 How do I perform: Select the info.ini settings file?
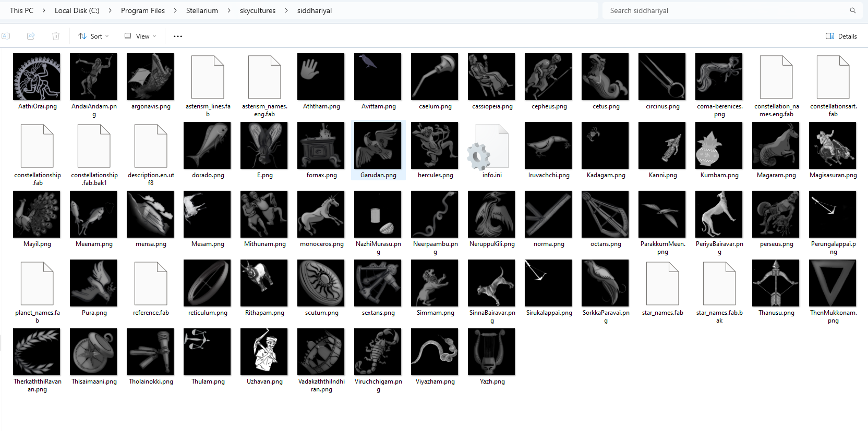point(491,147)
